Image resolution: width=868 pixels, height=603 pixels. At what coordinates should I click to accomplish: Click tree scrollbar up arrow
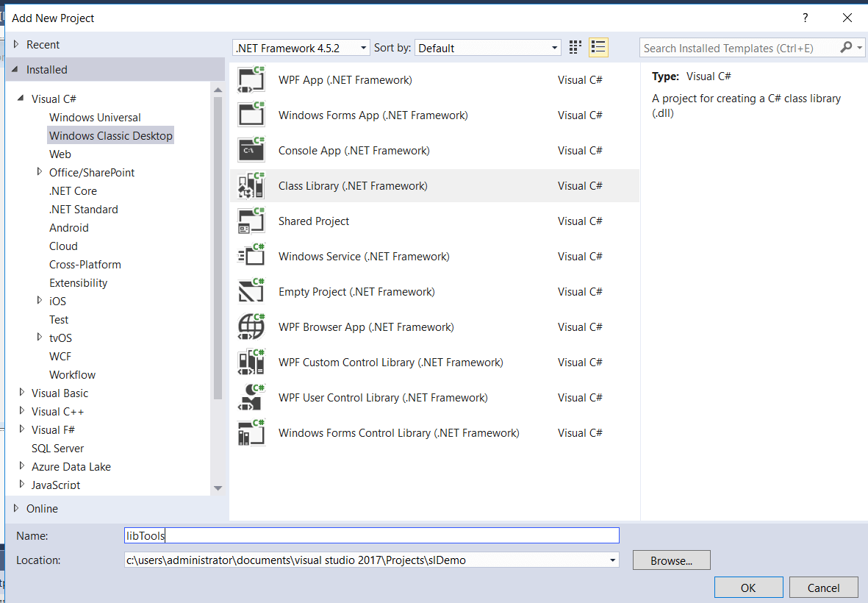[218, 90]
